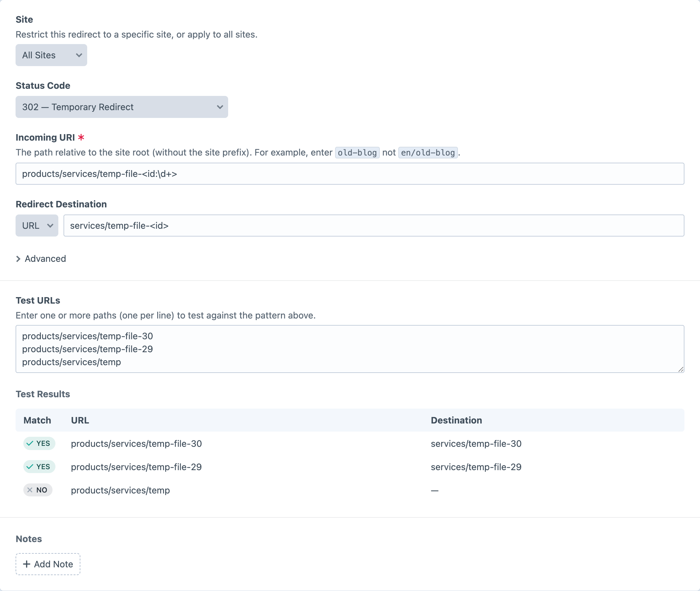700x591 pixels.
Task: Click the YES badge for temp-file-29 row
Action: [x=39, y=467]
